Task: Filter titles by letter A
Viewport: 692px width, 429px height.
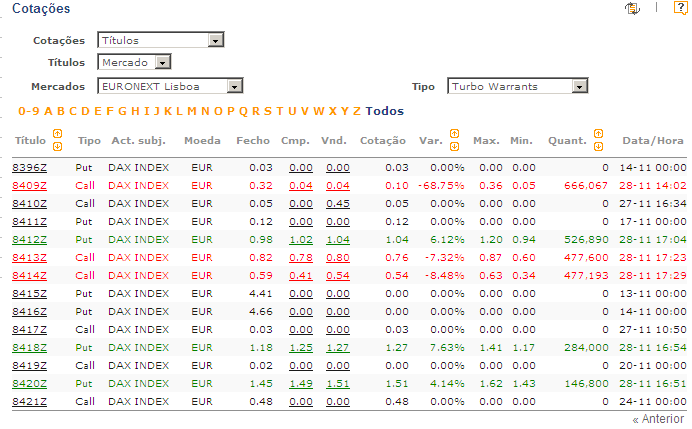Action: (x=48, y=111)
